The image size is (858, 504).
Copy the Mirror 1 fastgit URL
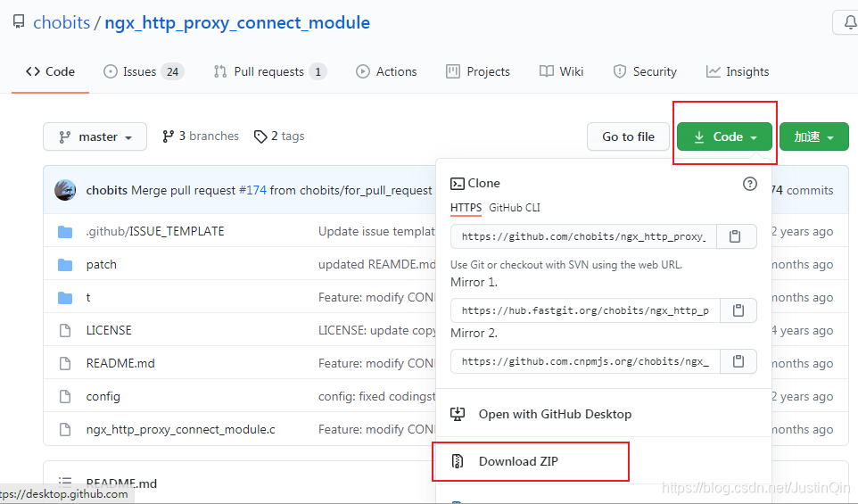738,310
